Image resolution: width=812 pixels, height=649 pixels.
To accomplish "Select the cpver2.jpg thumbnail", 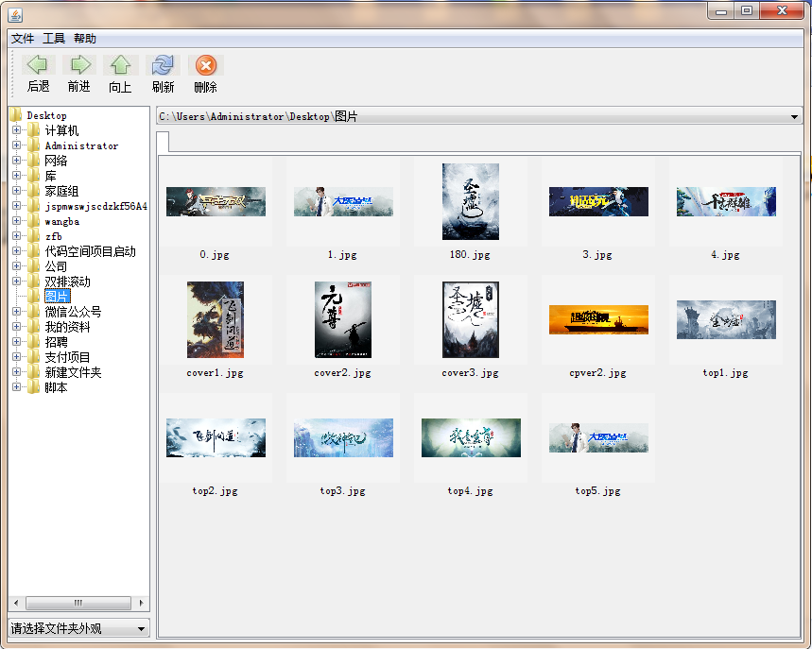I will pos(598,319).
